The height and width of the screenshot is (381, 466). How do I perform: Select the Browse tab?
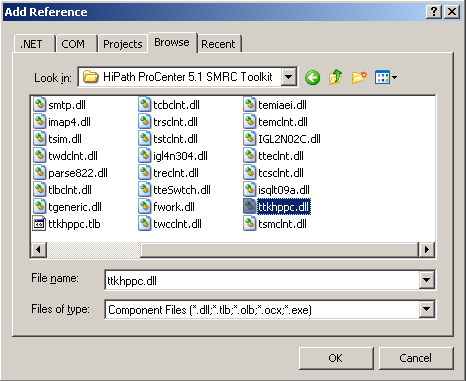172,42
